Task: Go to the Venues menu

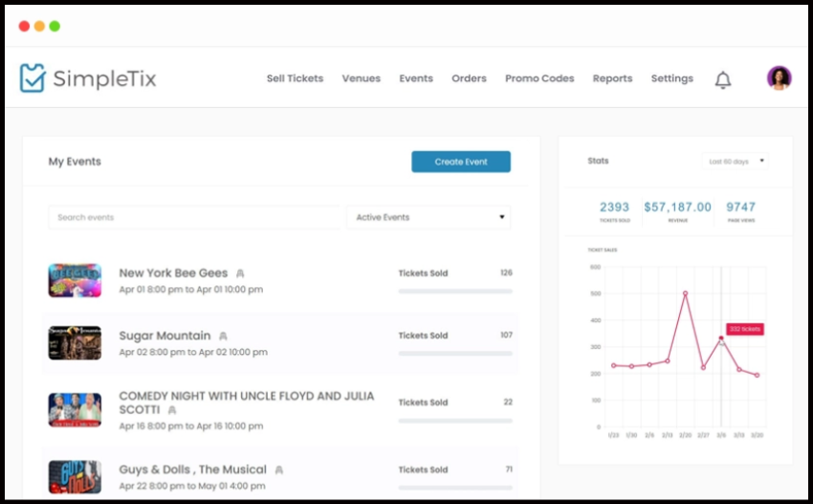Action: [361, 78]
